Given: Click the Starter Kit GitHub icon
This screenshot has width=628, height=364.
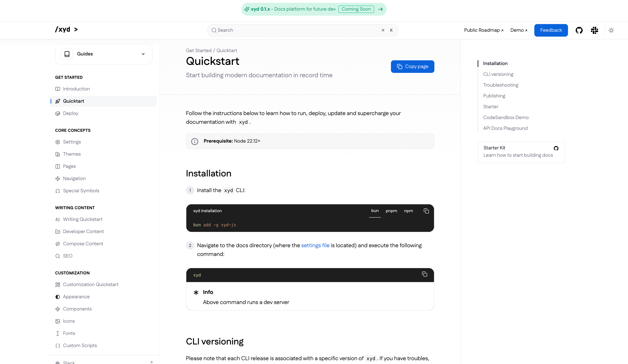Looking at the screenshot, I should click(x=556, y=148).
